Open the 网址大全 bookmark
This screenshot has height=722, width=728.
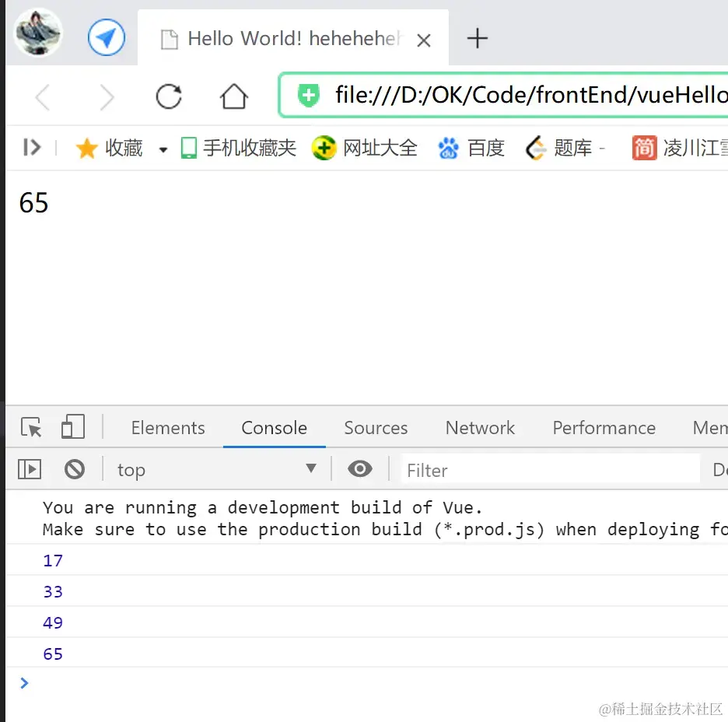click(x=365, y=148)
